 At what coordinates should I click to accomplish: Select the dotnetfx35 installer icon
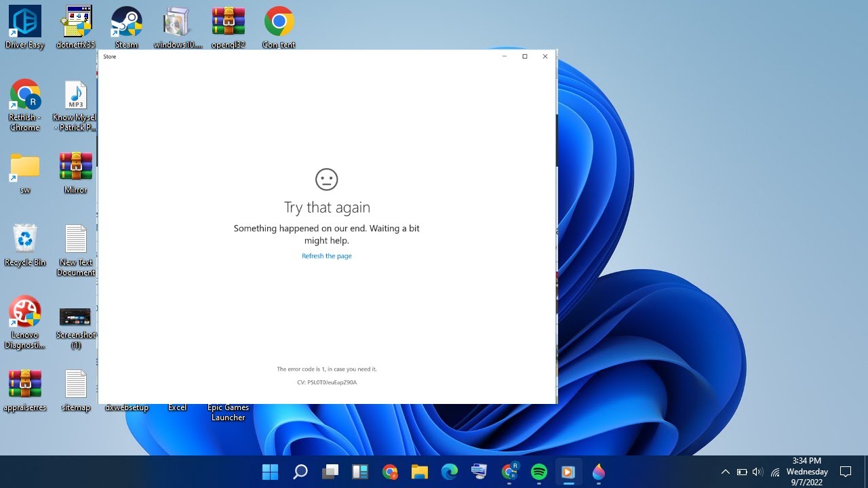[x=76, y=27]
